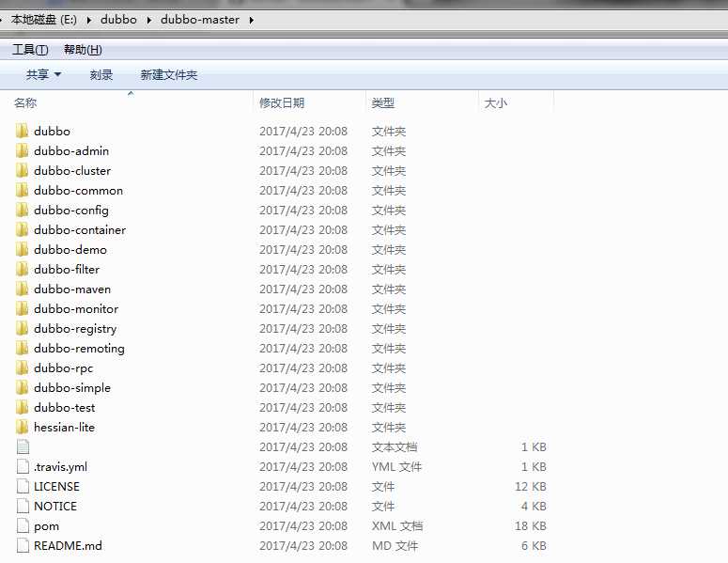The image size is (728, 563).
Task: Sort by 名称 column header
Action: click(x=25, y=102)
